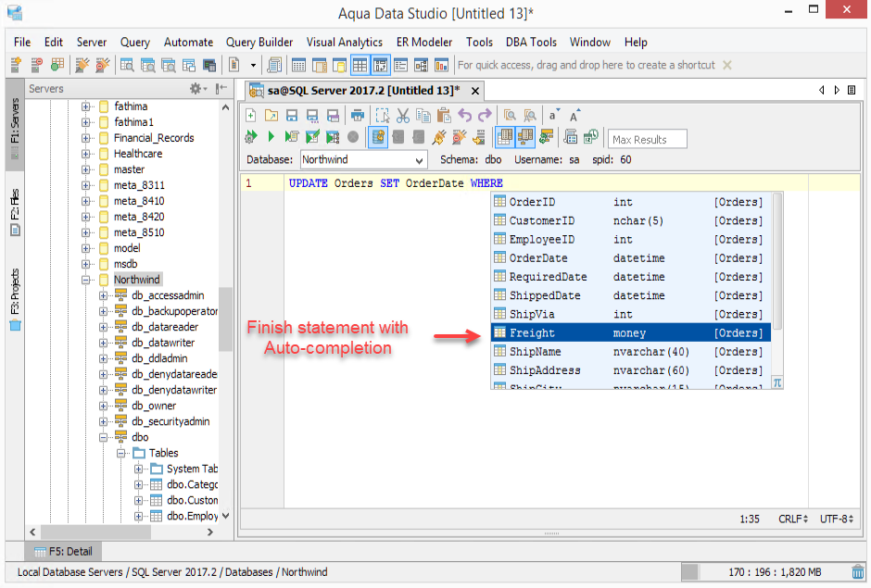Click the Cut scissors icon

[402, 116]
